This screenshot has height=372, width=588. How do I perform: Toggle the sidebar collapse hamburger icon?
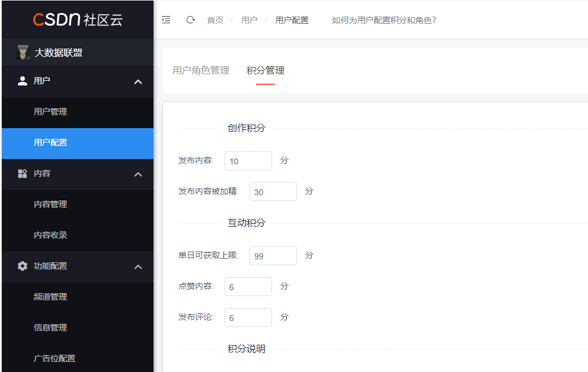pyautogui.click(x=166, y=20)
